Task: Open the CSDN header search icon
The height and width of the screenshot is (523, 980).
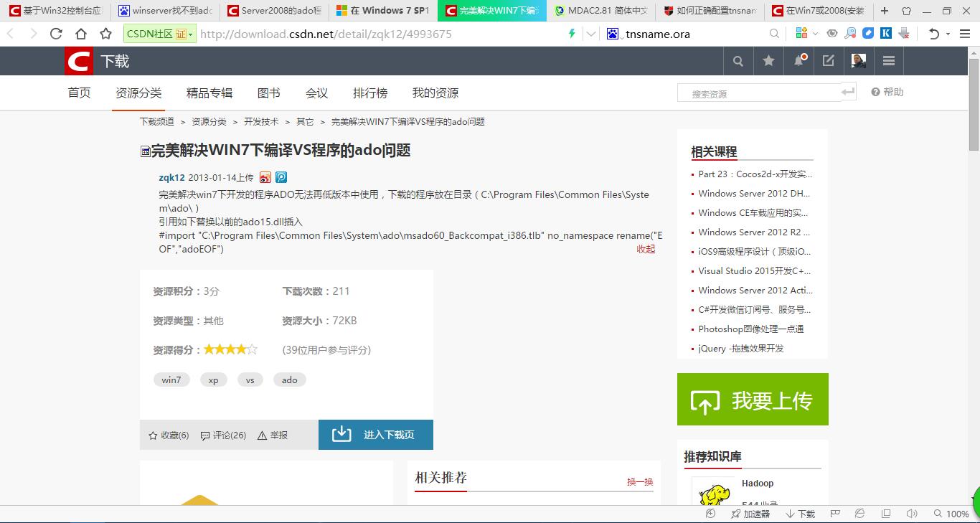Action: coord(738,61)
